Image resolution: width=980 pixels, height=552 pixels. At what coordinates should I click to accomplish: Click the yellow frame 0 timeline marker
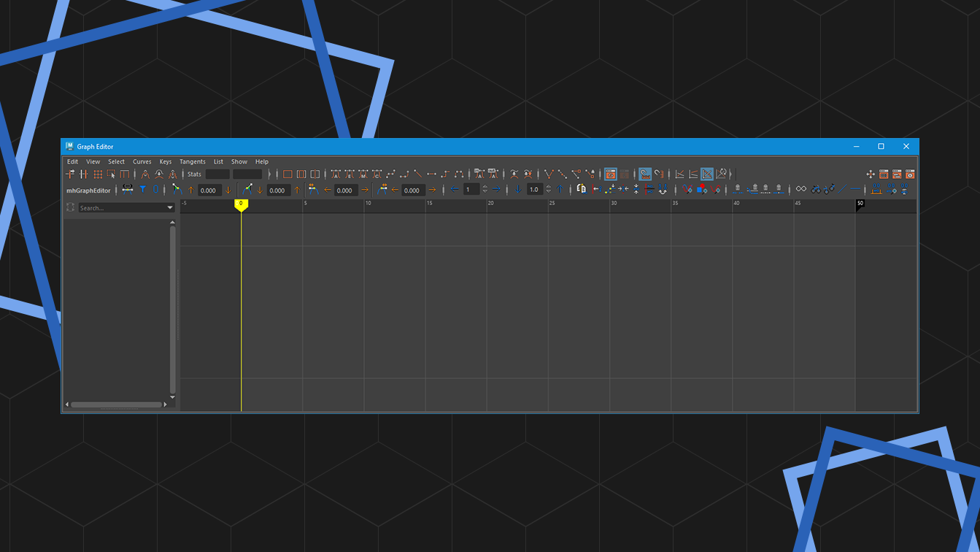tap(242, 205)
